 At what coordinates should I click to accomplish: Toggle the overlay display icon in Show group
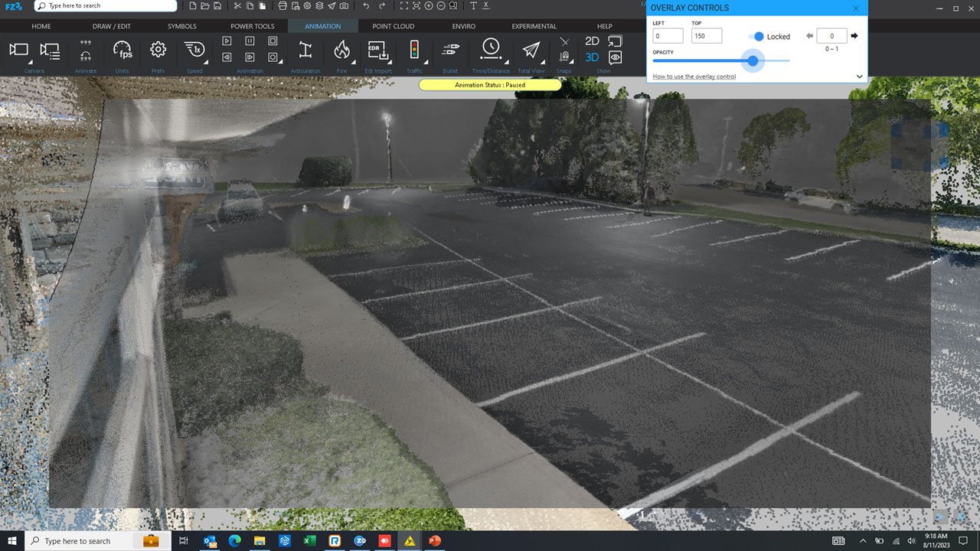pyautogui.click(x=615, y=41)
